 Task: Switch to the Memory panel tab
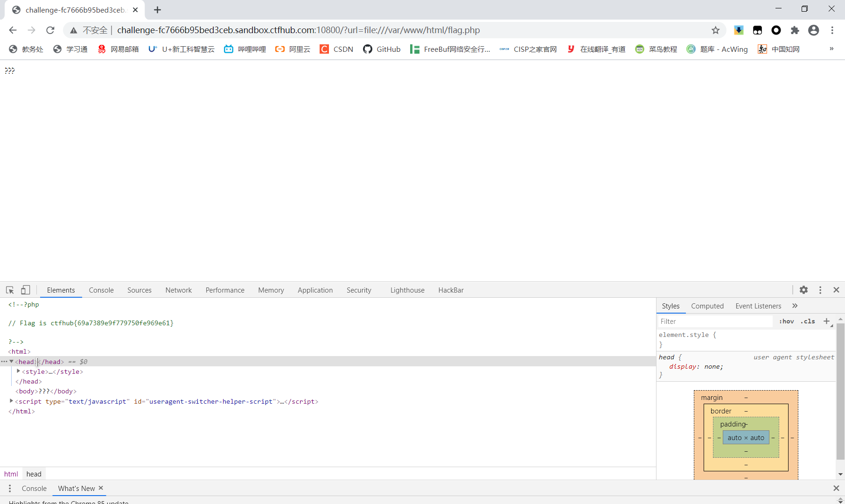click(271, 290)
